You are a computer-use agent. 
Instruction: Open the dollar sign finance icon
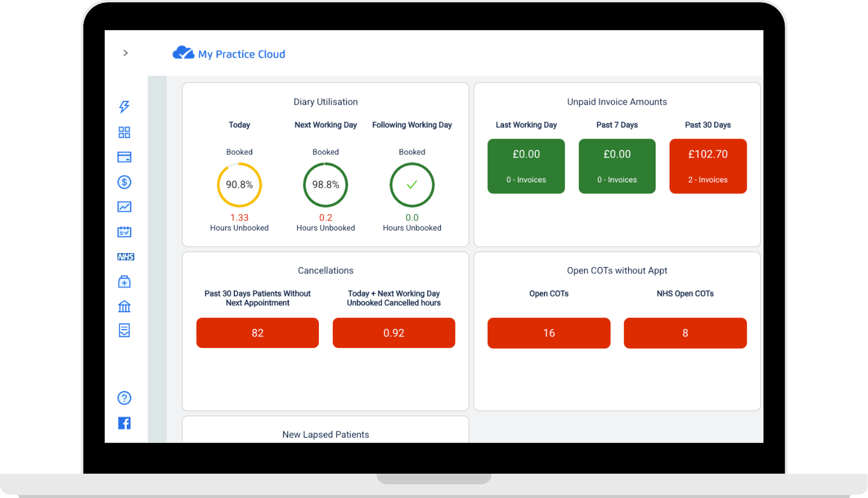pos(124,182)
